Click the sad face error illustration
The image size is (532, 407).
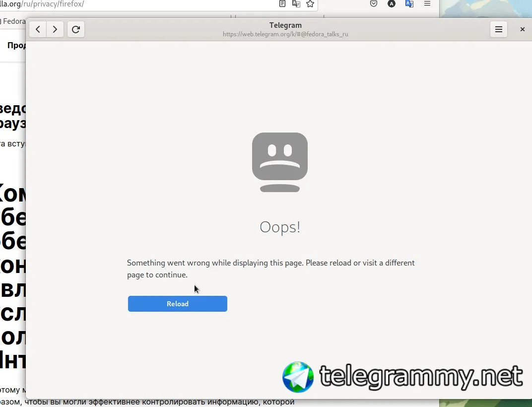(280, 162)
